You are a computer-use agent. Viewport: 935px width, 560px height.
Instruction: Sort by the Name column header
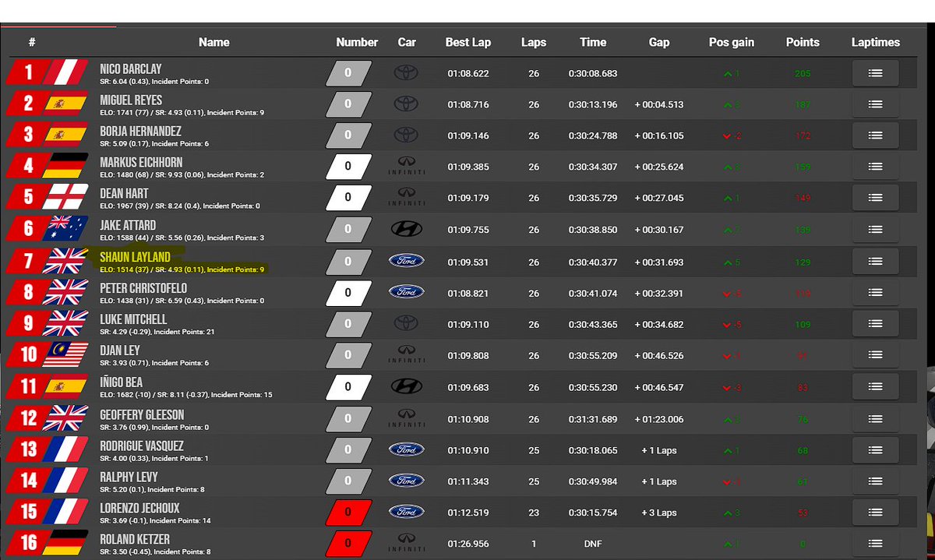213,42
